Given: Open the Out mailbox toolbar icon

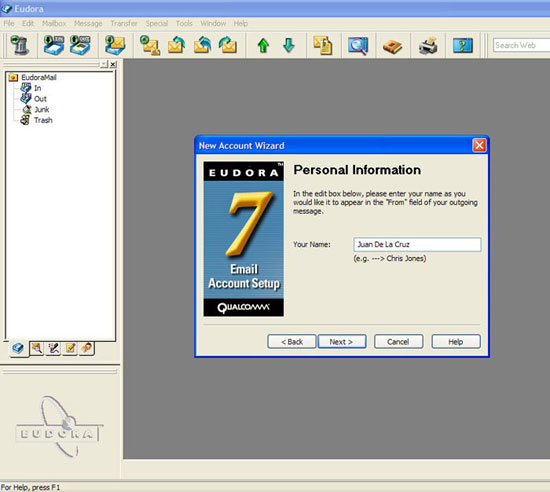Looking at the screenshot, I should [80, 45].
